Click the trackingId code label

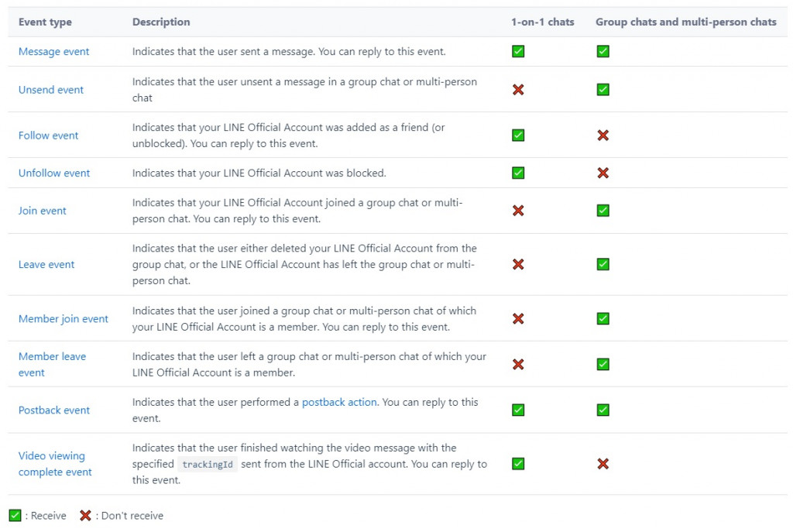point(208,465)
